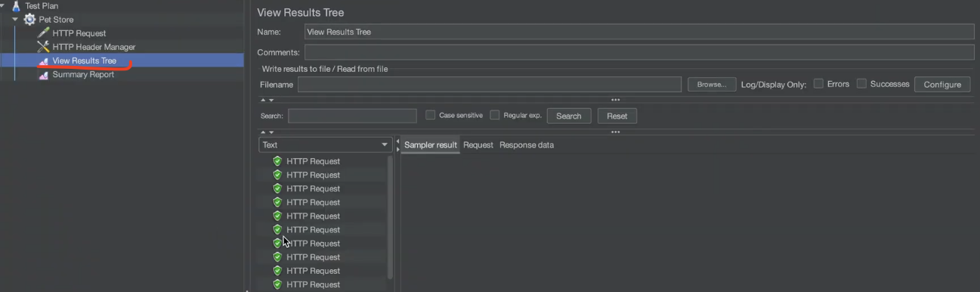Click the Summary Report chart icon
Screen dimensions: 980x292
[x=44, y=74]
